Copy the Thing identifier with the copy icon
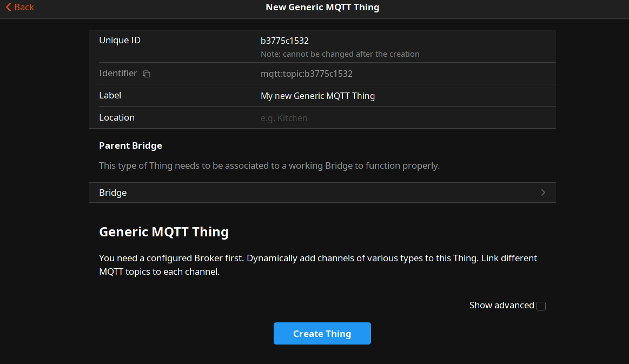 147,74
